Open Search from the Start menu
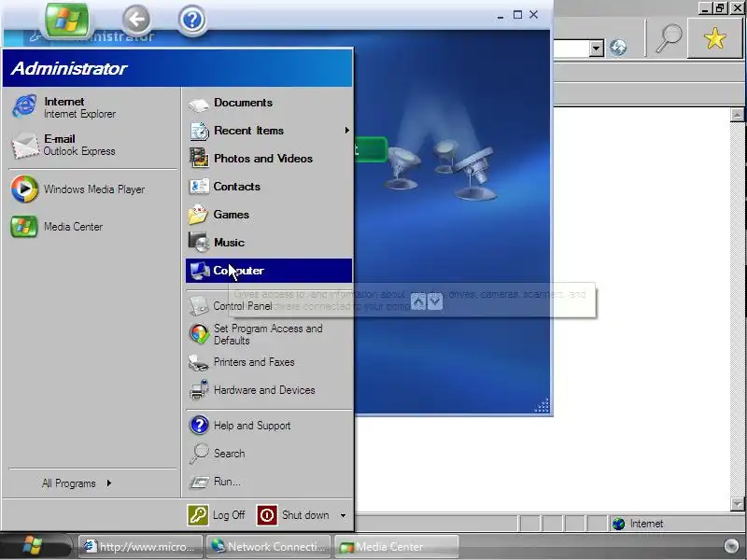 tap(269, 454)
